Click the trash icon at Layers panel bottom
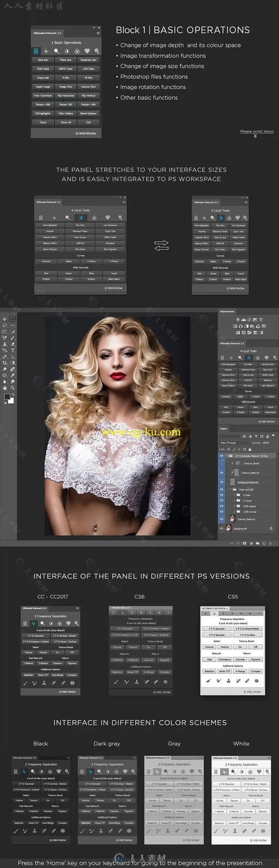Viewport: 279px width, 868px height. click(x=270, y=543)
